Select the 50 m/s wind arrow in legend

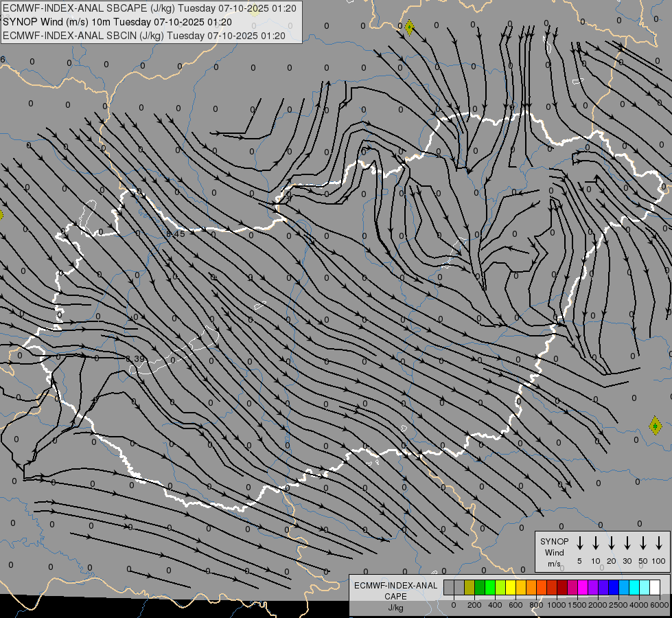pos(643,543)
